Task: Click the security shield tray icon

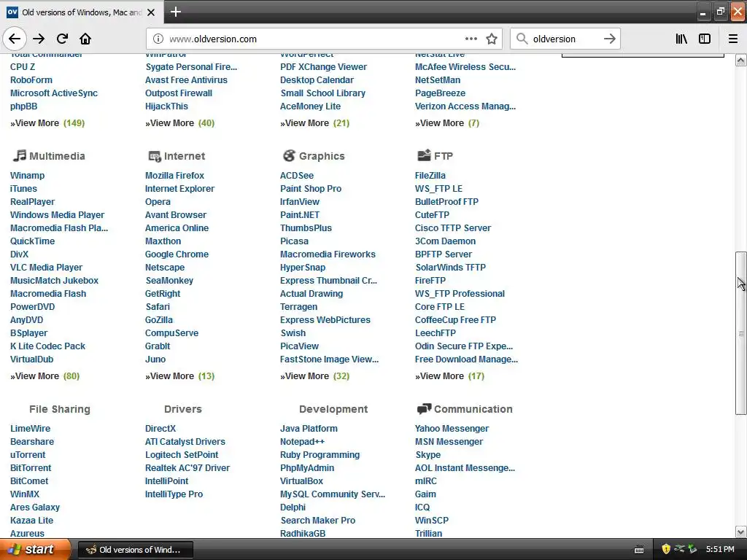Action: (x=666, y=549)
